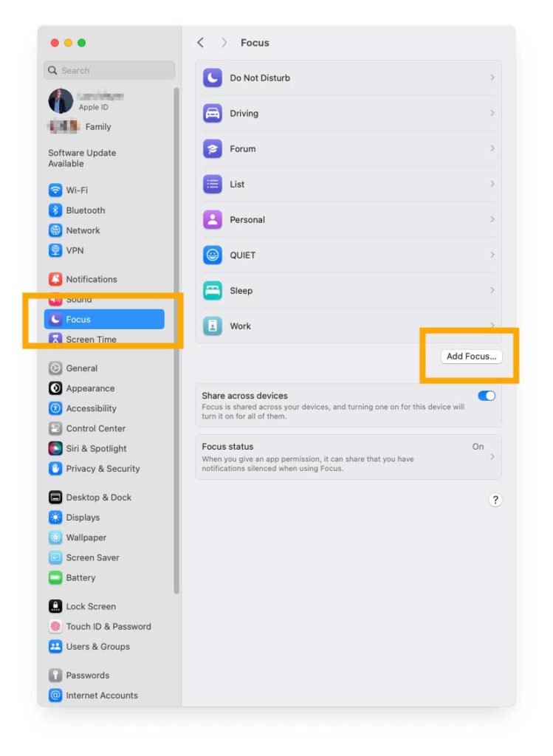Image resolution: width=553 pixels, height=756 pixels.
Task: Open the List focus chevron
Action: (x=492, y=184)
